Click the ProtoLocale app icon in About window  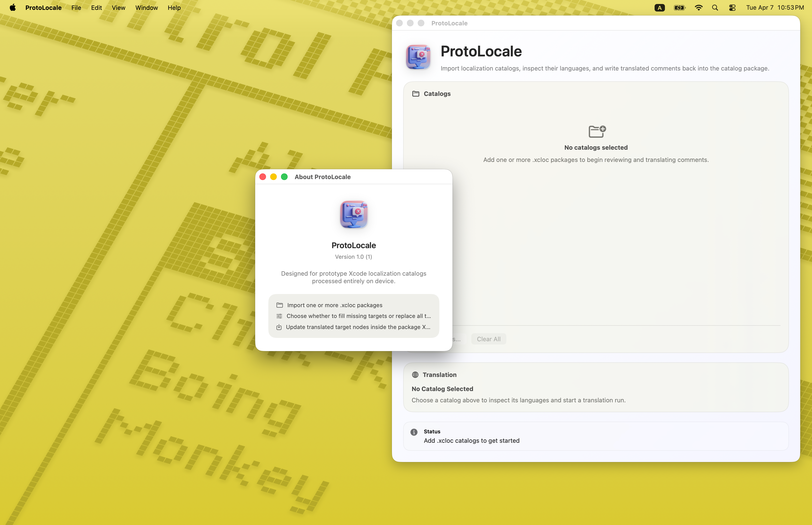[353, 214]
